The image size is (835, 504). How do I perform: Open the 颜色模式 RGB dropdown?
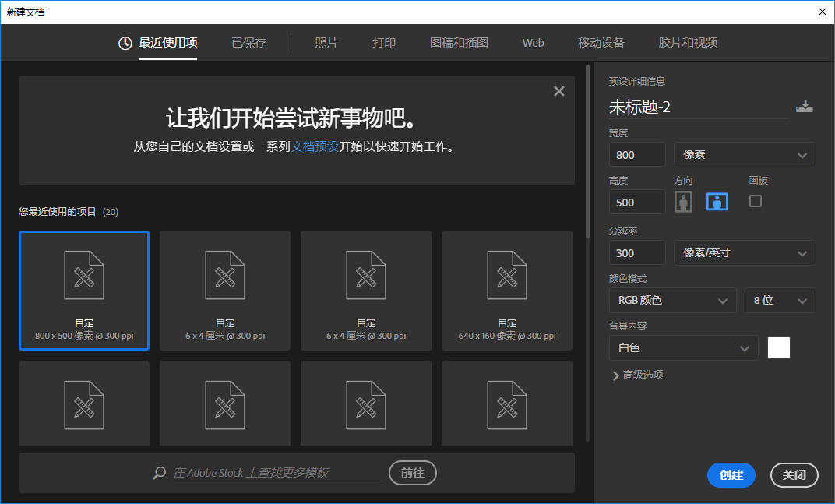[672, 300]
